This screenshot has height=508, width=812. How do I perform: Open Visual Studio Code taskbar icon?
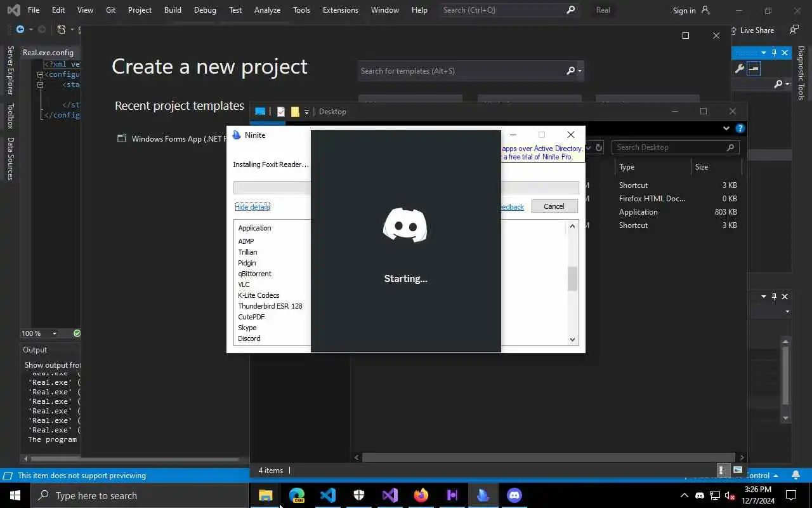click(x=328, y=495)
